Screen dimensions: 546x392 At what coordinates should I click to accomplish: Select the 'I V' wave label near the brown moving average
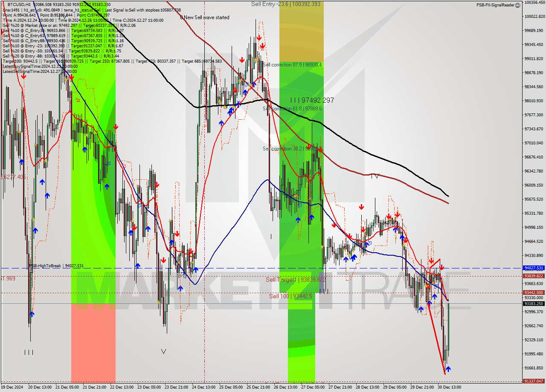(x=375, y=176)
